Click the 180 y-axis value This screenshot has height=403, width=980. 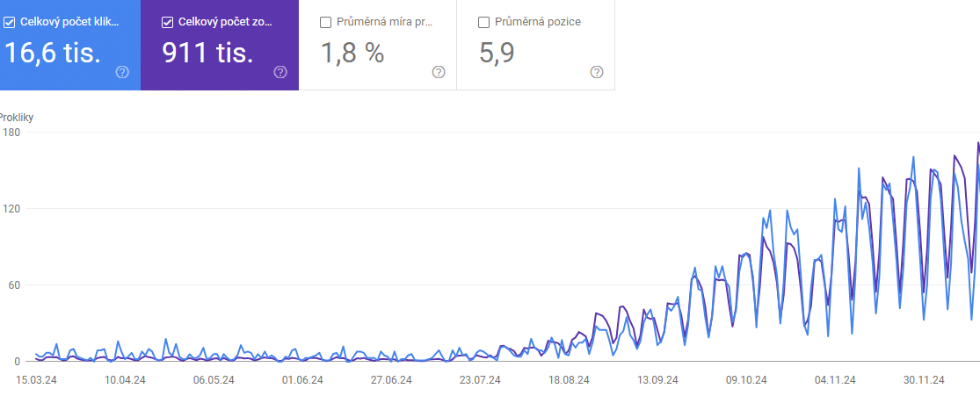11,132
